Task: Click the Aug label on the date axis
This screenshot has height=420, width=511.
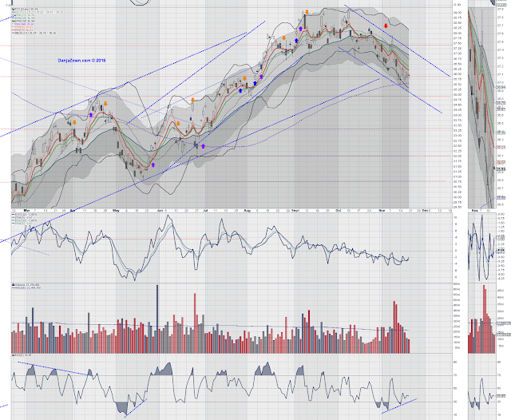Action: (248, 211)
